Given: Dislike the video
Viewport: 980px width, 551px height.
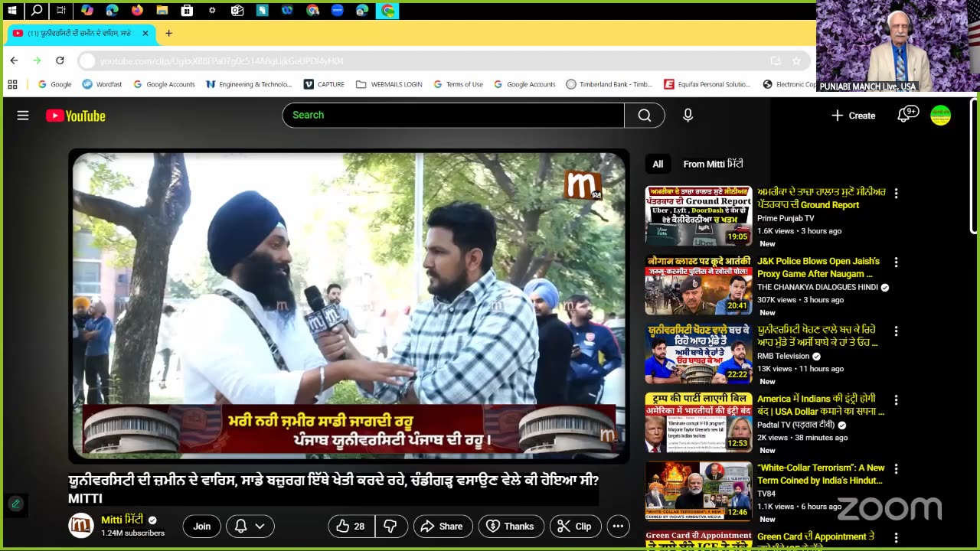Looking at the screenshot, I should pyautogui.click(x=390, y=526).
